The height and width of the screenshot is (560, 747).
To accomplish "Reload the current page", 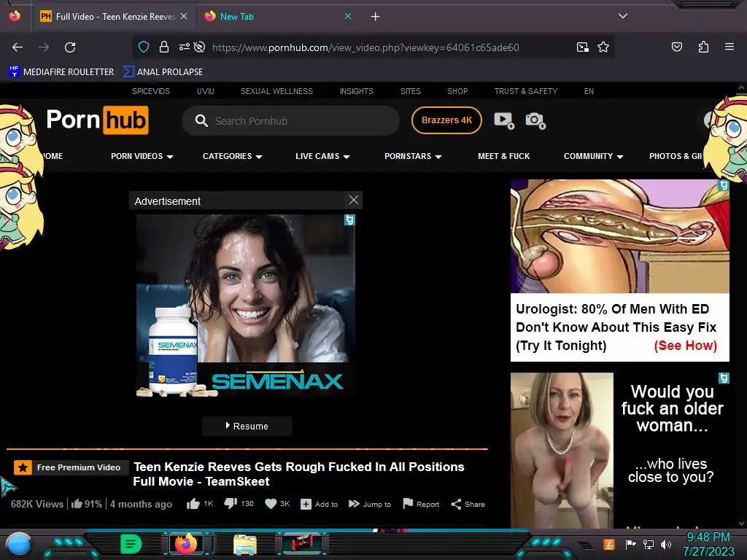I will pyautogui.click(x=70, y=47).
